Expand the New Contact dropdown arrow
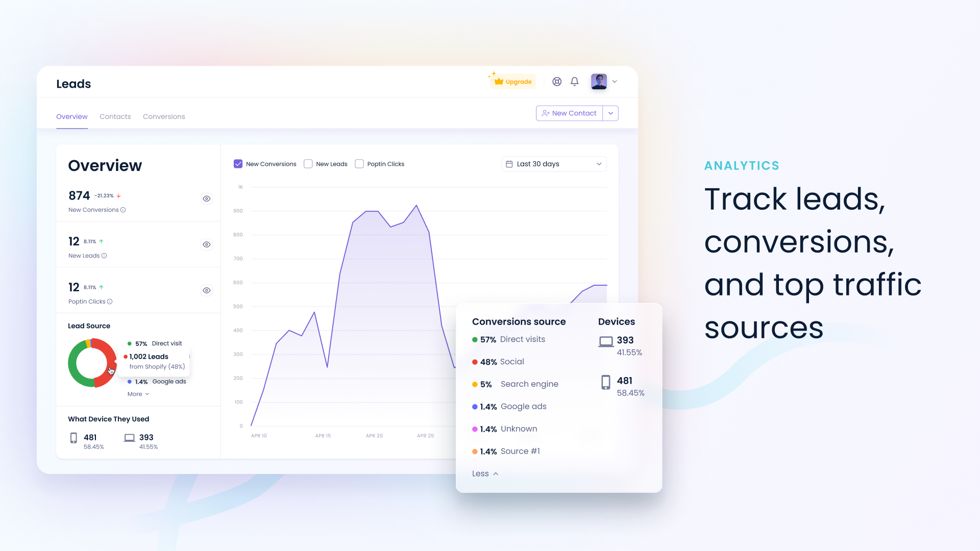The width and height of the screenshot is (980, 551). click(610, 113)
